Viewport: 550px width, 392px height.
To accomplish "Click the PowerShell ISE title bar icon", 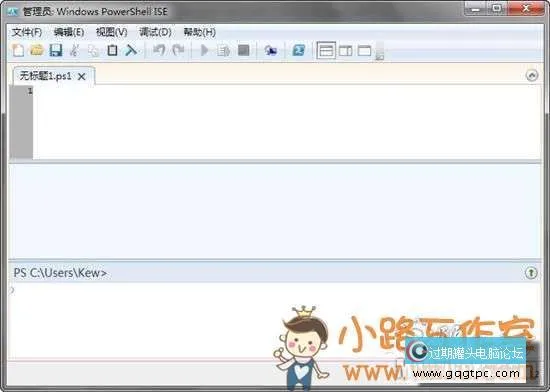I will coord(13,12).
